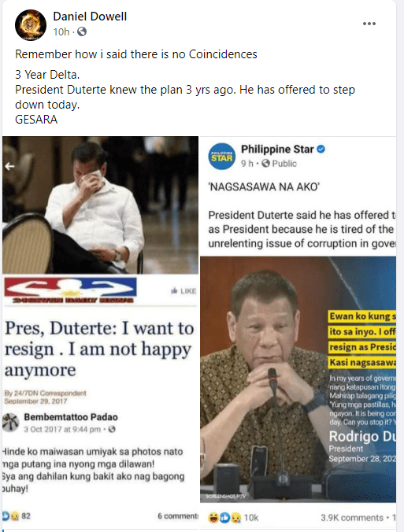404x532 pixels.
Task: Open the 10h post timestamp
Action: click(61, 32)
